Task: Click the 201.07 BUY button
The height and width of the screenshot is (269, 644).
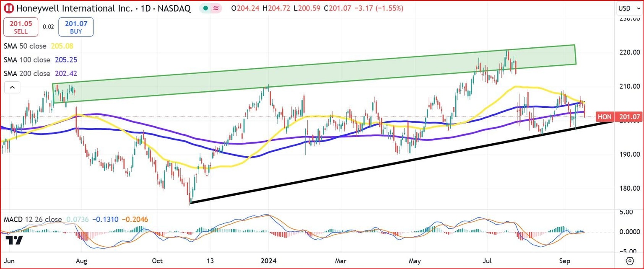Action: click(x=76, y=27)
